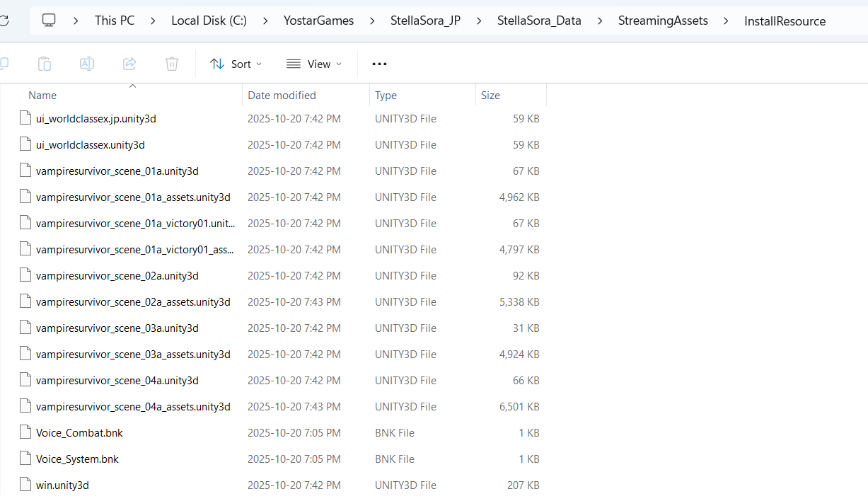The image size is (868, 501).
Task: Click file icon of vampiresurvivor_scene_01a_assets.unity3d
Action: 25,197
